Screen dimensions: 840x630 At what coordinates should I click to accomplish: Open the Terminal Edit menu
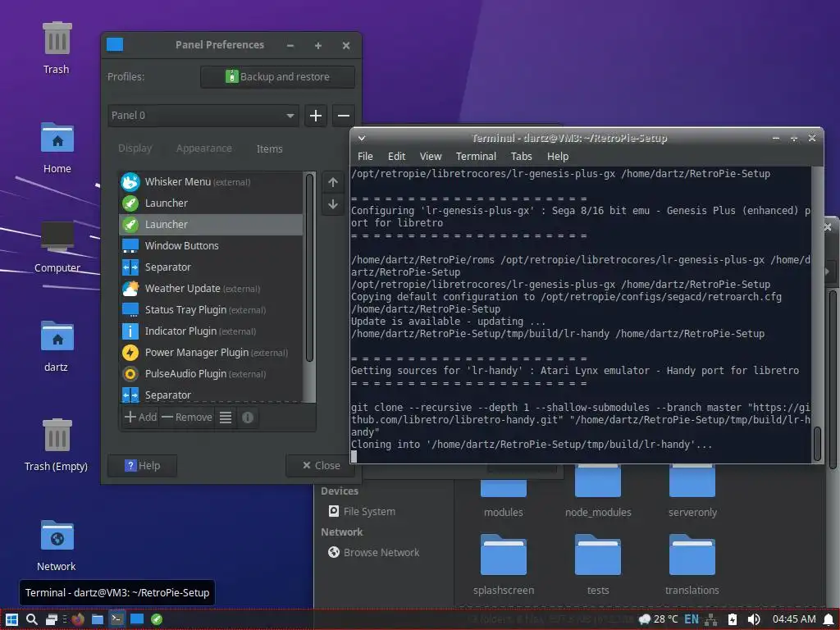[396, 157]
